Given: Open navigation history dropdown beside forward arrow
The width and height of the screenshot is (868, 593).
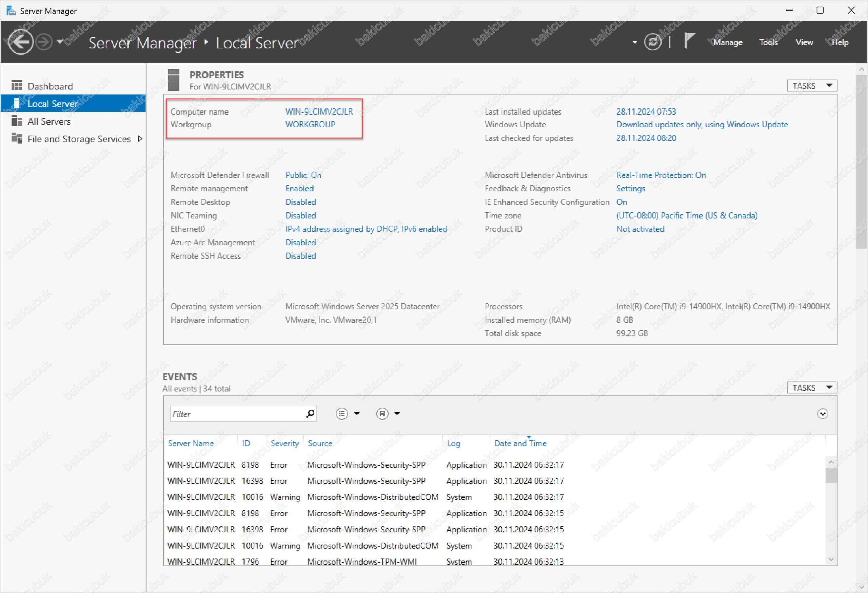Looking at the screenshot, I should click(x=60, y=41).
